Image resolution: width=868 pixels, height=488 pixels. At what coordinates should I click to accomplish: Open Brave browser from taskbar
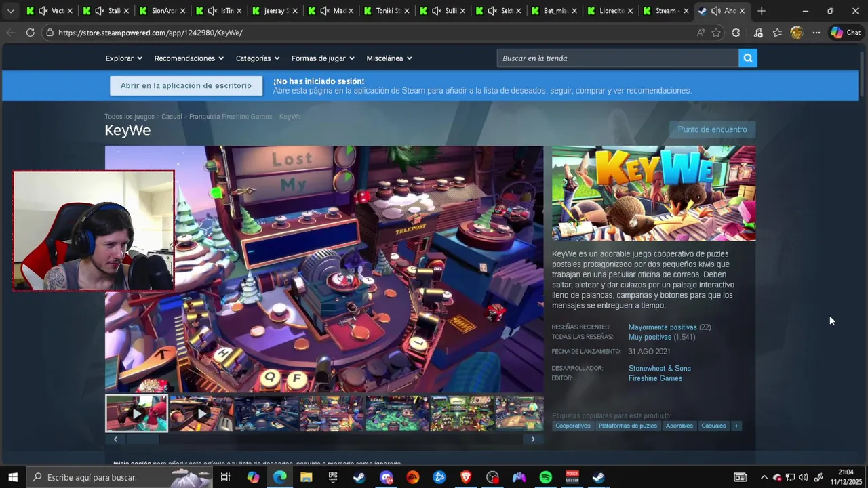(x=466, y=477)
